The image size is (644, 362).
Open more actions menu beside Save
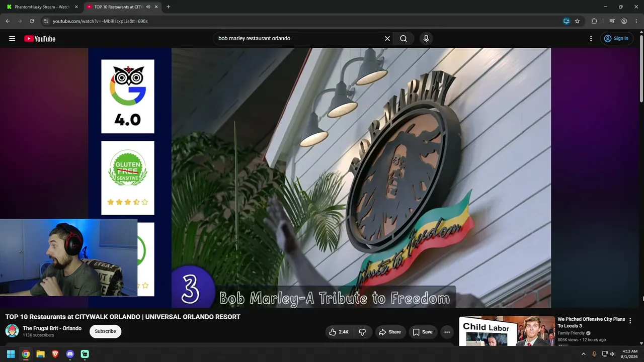[447, 332]
